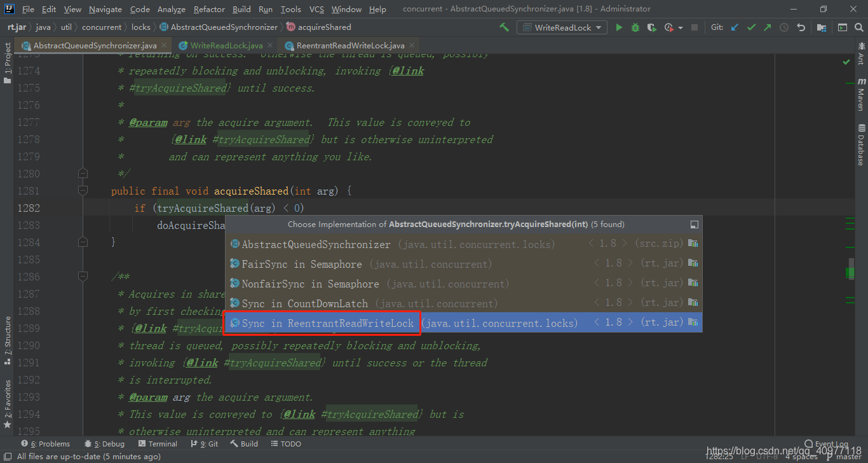Viewport: 868px width, 463px height.
Task: Open the TODO tool window
Action: [285, 444]
